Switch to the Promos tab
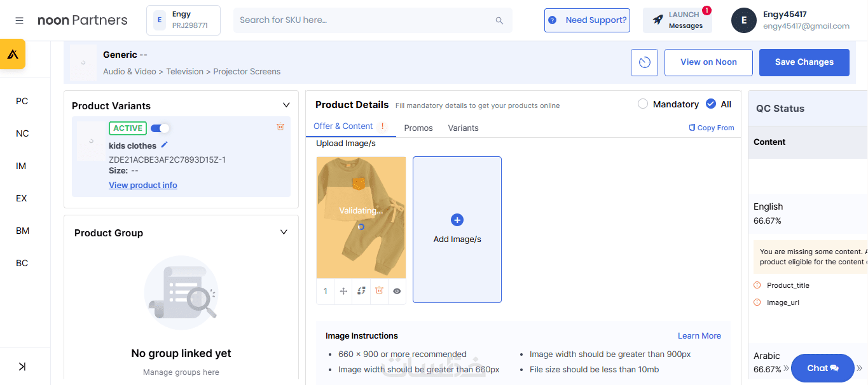The width and height of the screenshot is (868, 385). pos(418,128)
